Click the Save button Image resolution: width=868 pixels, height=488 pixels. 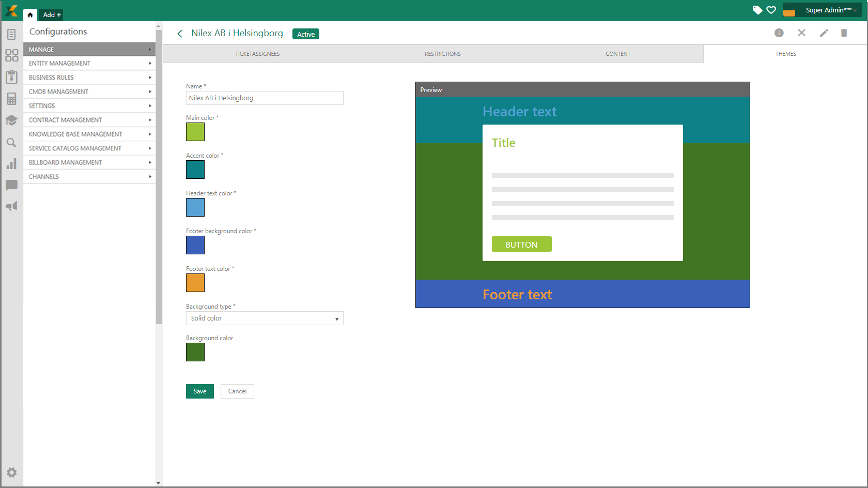coord(200,391)
